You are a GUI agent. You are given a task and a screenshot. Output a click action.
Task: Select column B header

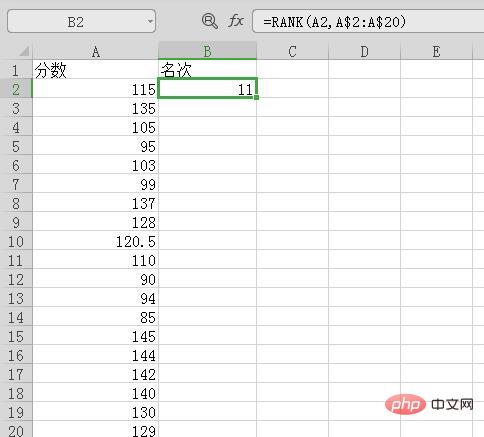(x=207, y=51)
